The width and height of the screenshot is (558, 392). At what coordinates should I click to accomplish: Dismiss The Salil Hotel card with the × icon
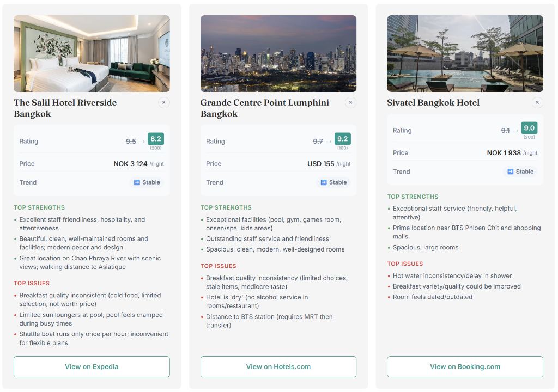(164, 102)
